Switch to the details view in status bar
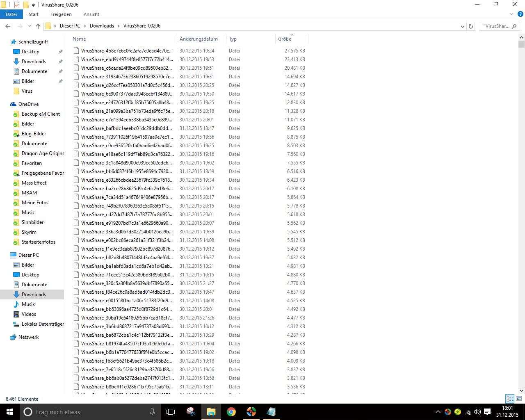Screen dimensions: 525x420 point(510,399)
